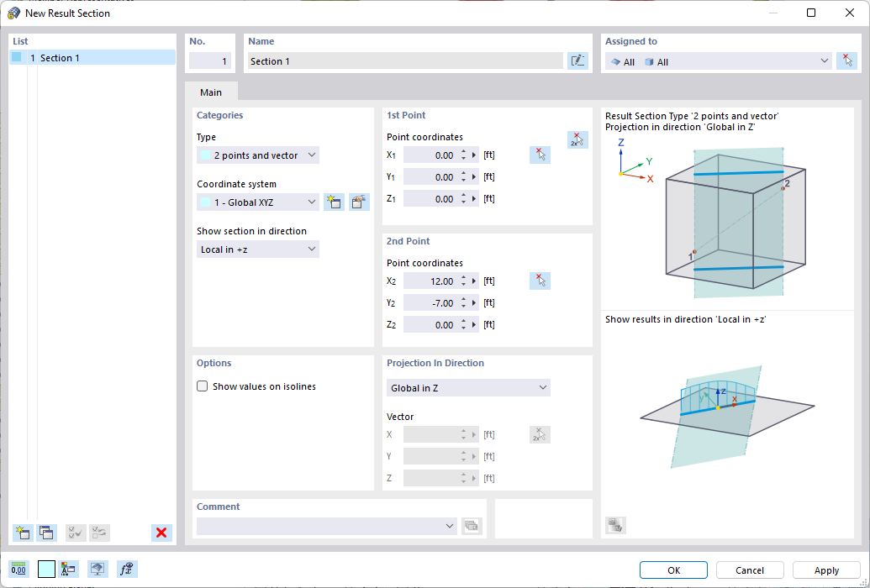Select 2nd Point graphically with pointer icon
870x588 pixels.
coord(540,280)
